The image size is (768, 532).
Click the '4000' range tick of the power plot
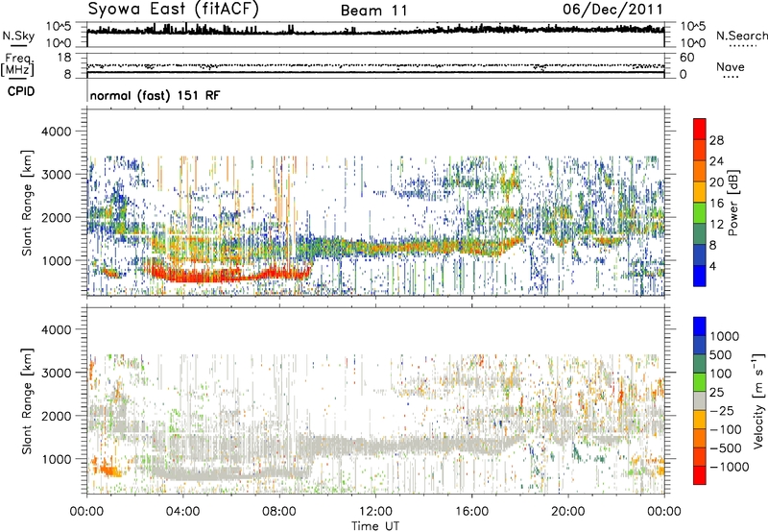pyautogui.click(x=56, y=132)
